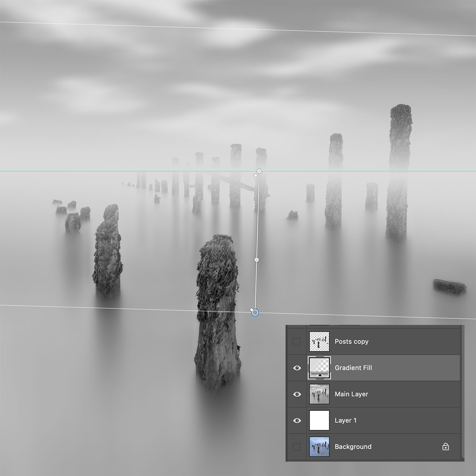Image resolution: width=476 pixels, height=476 pixels.
Task: Select the layer named Main Layer
Action: click(x=351, y=394)
